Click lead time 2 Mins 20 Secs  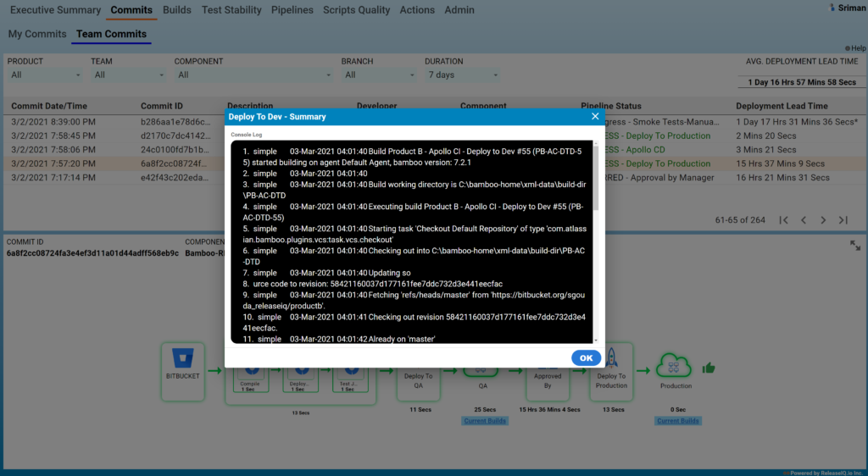766,136
